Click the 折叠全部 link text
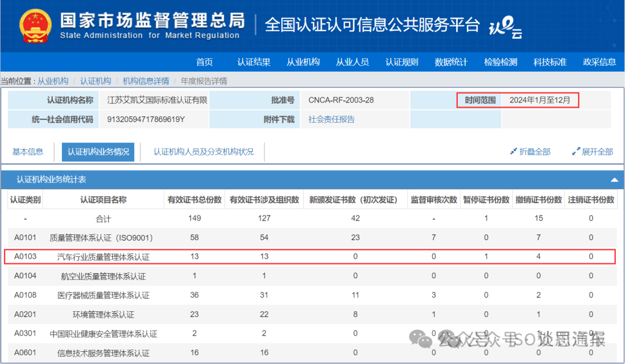This screenshot has width=625, height=364. [x=535, y=152]
